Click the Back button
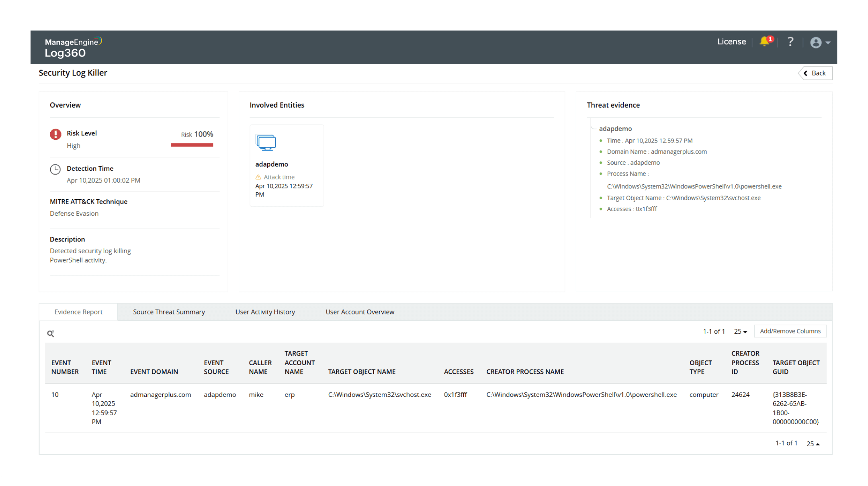 815,73
